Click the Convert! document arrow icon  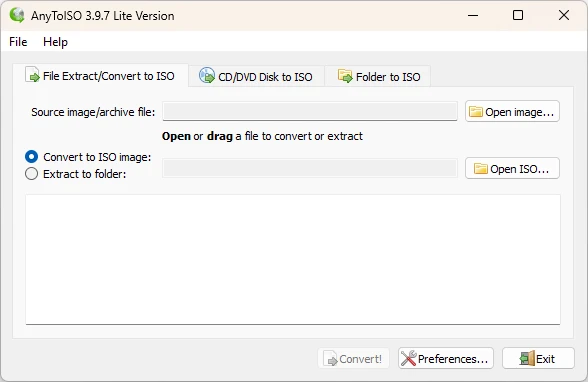(x=330, y=358)
